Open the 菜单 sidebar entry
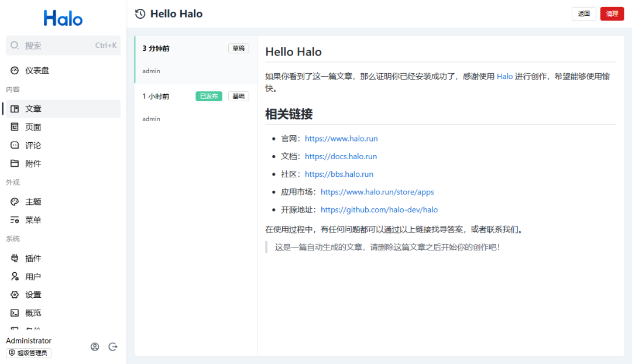This screenshot has width=632, height=364. click(33, 220)
